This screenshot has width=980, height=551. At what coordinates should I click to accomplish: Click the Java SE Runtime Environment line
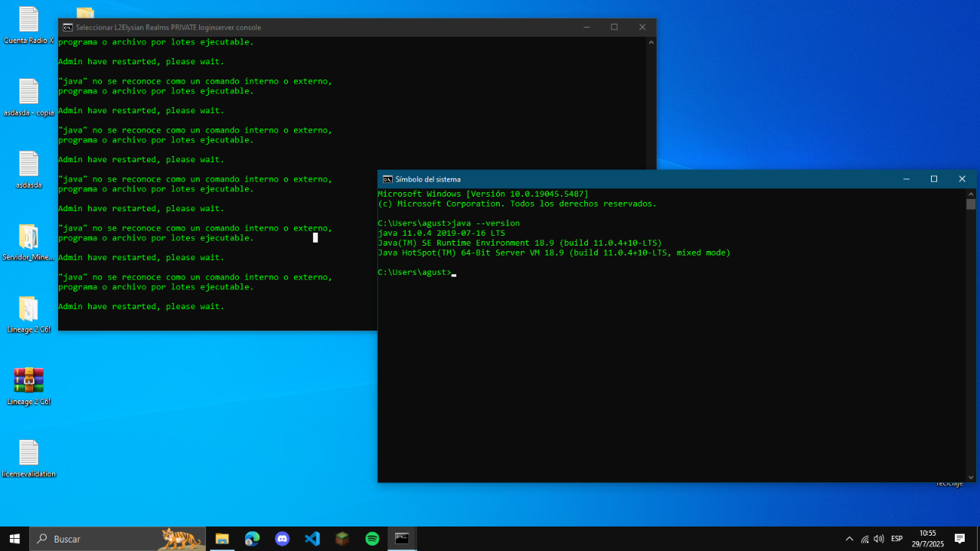coord(520,243)
